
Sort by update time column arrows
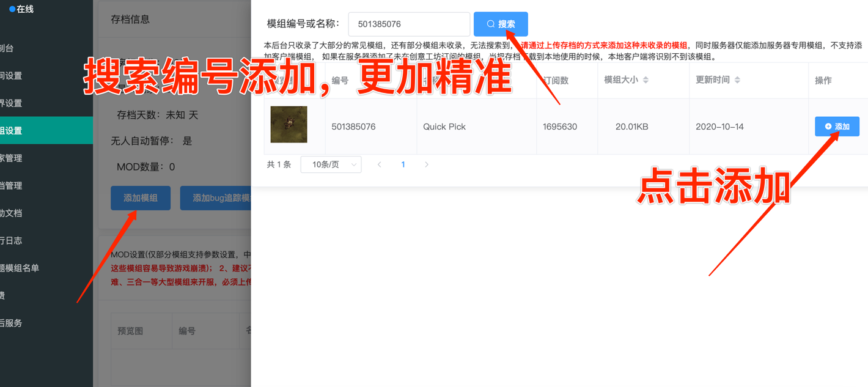click(737, 80)
